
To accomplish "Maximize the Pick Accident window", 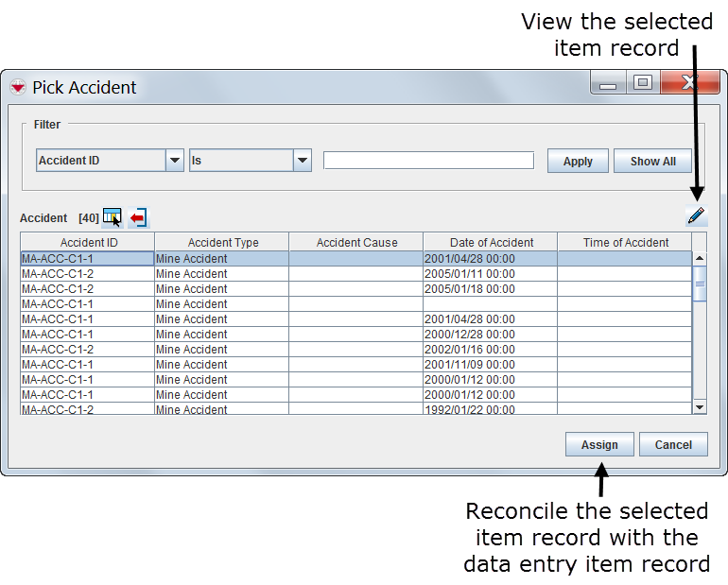I will [x=643, y=83].
